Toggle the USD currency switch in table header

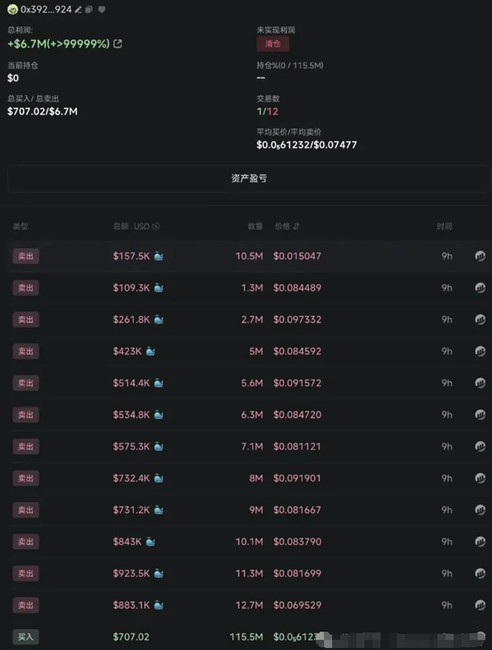coord(156,226)
